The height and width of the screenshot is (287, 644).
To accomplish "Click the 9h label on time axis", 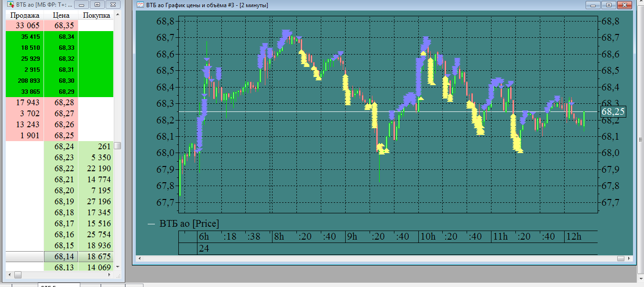I will 352,236.
